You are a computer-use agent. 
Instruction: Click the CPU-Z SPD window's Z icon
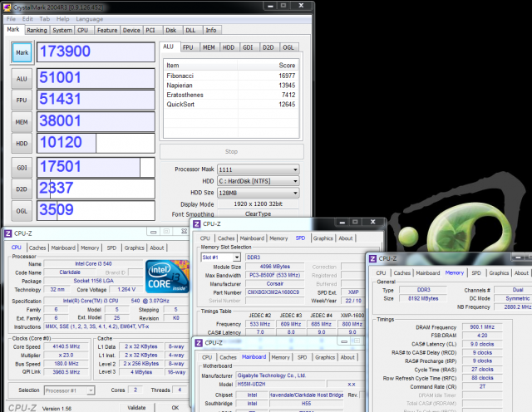196,223
